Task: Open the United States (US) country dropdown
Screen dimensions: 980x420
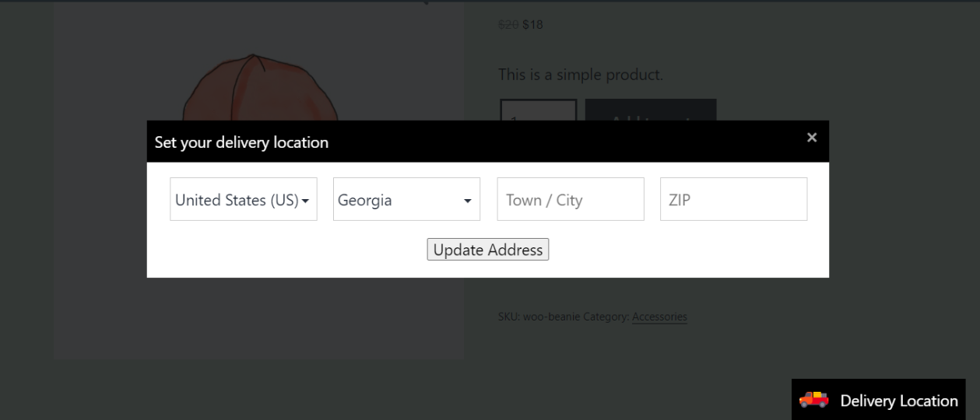Action: [244, 199]
